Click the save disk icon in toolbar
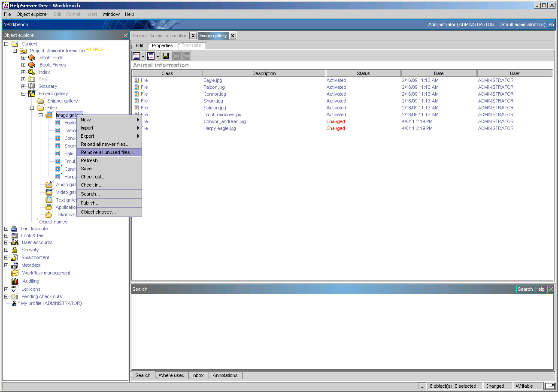The image size is (558, 392). 165,56
